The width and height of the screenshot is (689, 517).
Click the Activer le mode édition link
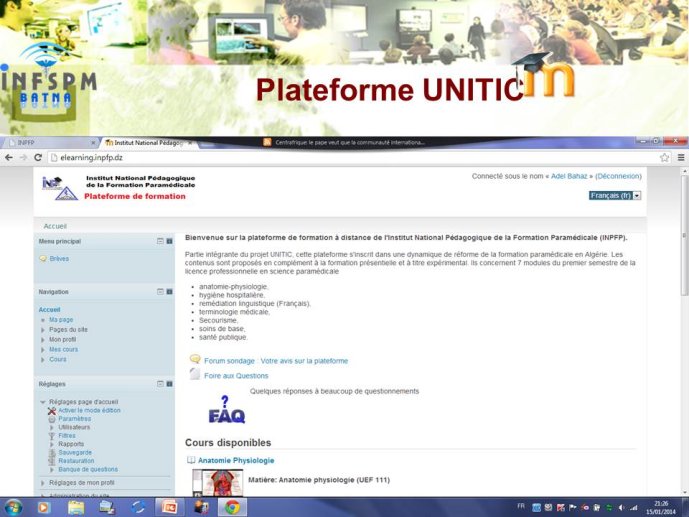89,410
